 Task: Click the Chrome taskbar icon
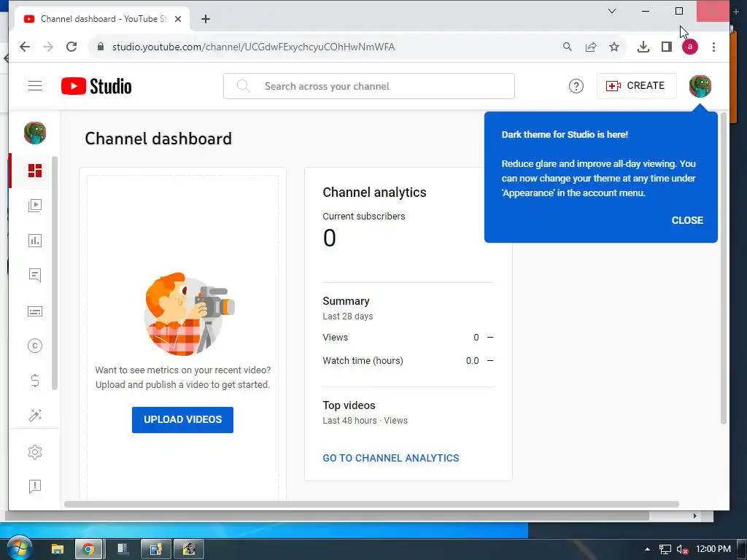(88, 549)
